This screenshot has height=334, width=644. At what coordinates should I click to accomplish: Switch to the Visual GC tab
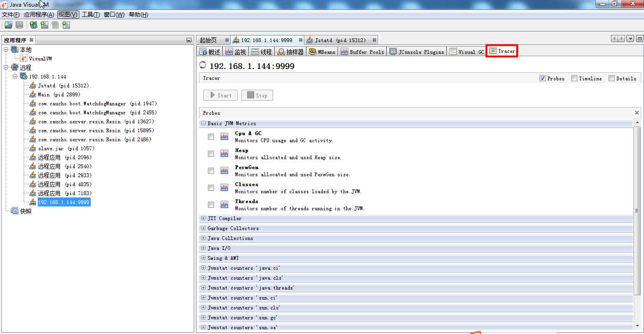[466, 52]
